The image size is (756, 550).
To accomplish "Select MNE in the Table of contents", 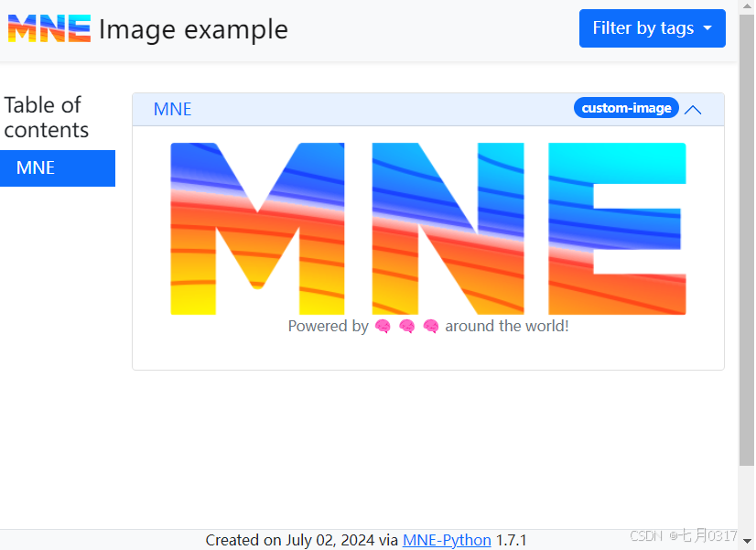I will 35,167.
